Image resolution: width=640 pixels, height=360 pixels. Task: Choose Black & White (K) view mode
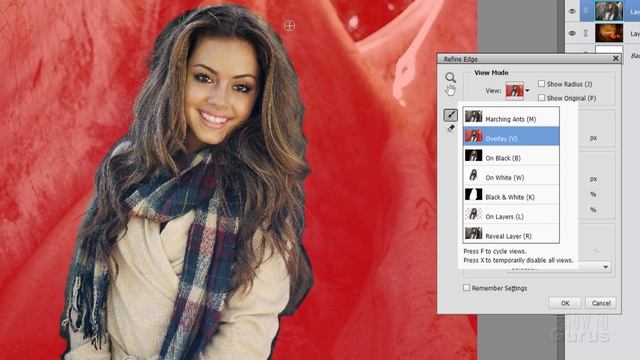[x=511, y=194]
